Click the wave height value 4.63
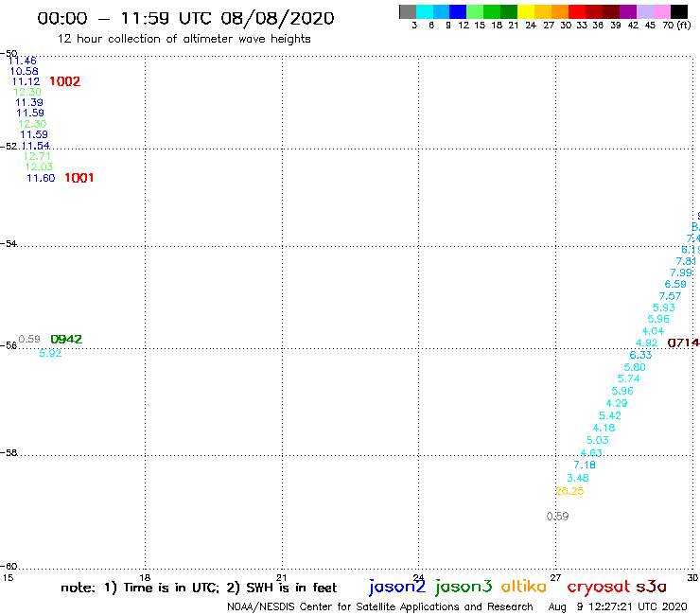The height and width of the screenshot is (615, 700). (x=591, y=453)
